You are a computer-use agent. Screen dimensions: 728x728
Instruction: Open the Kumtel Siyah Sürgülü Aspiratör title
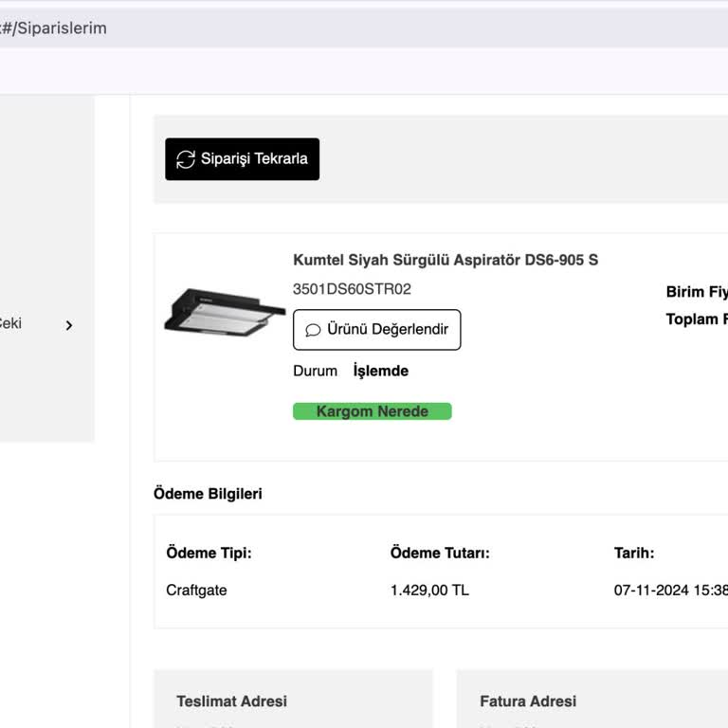446,260
